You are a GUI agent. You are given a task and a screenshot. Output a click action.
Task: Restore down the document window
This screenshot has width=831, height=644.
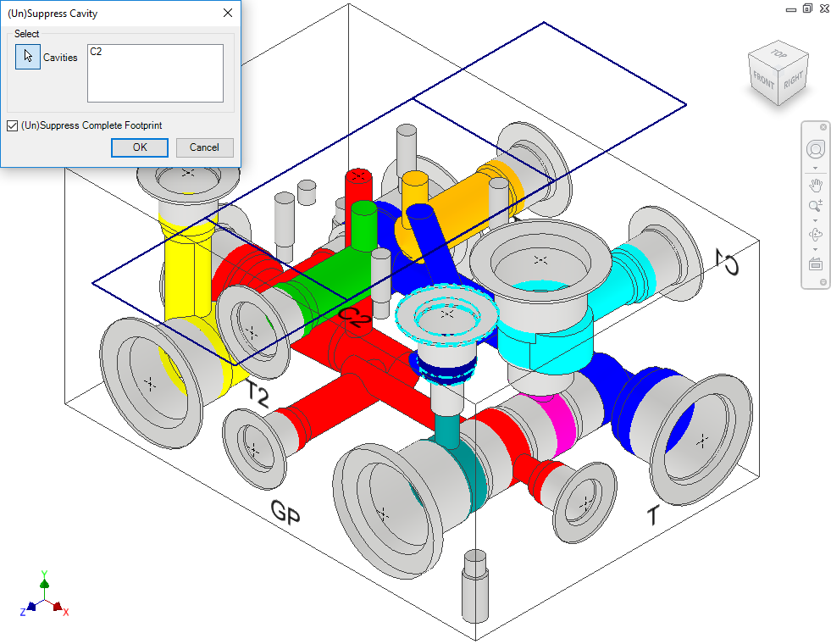(x=807, y=8)
